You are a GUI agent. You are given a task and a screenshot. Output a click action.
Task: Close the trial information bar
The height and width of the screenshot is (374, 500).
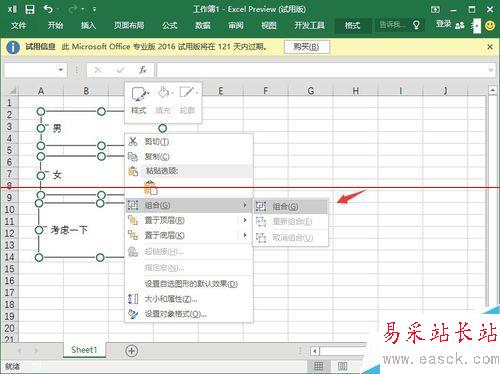[x=490, y=47]
